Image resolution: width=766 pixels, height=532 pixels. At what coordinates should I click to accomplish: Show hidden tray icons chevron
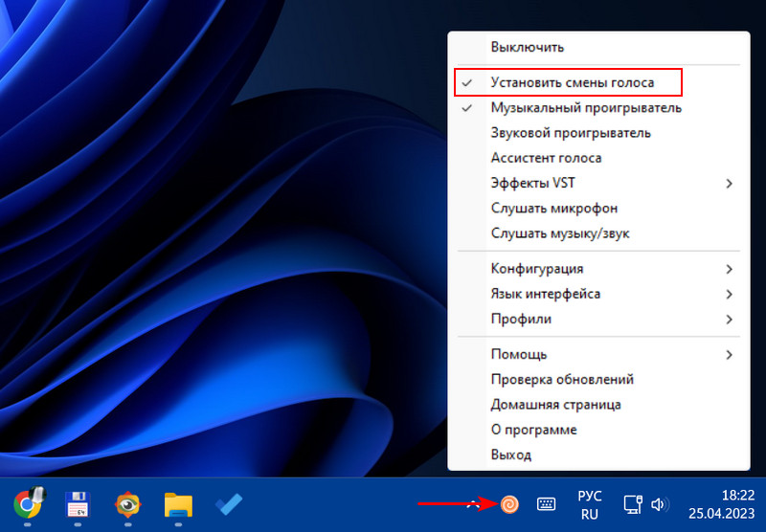[x=472, y=504]
